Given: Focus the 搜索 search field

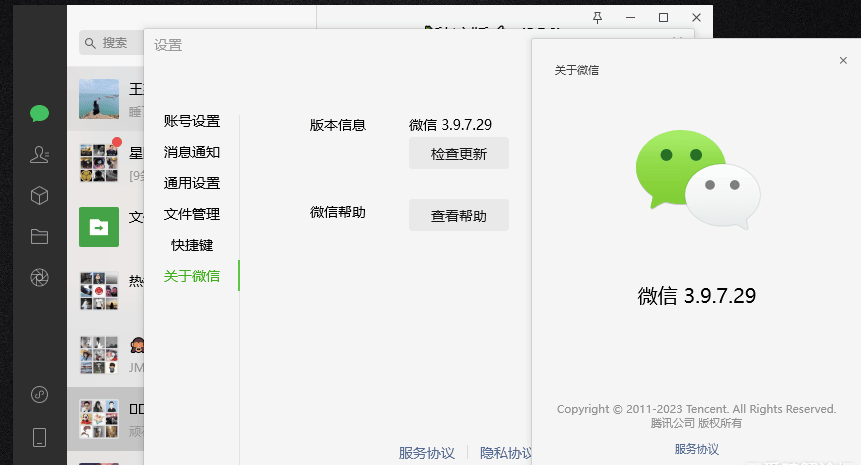Looking at the screenshot, I should (x=111, y=43).
